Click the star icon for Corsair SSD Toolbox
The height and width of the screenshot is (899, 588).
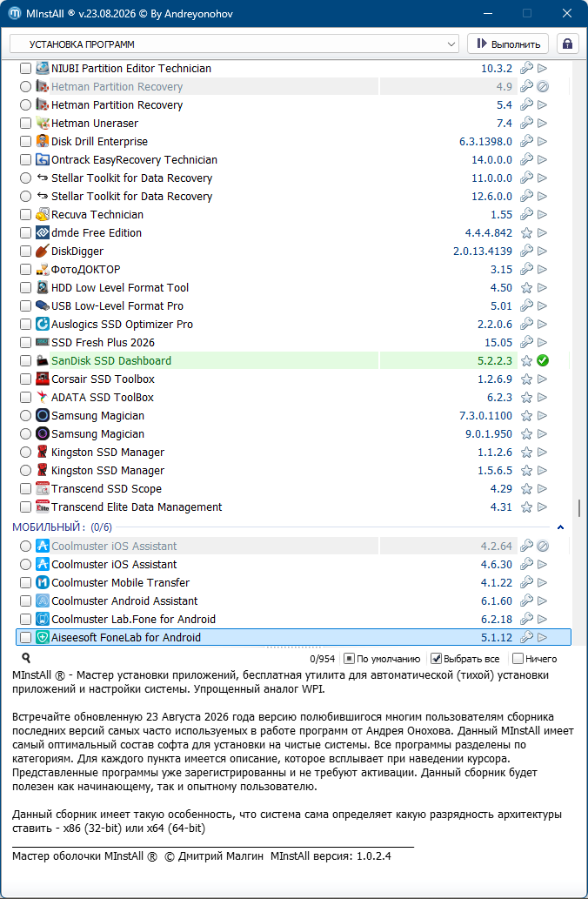(526, 379)
